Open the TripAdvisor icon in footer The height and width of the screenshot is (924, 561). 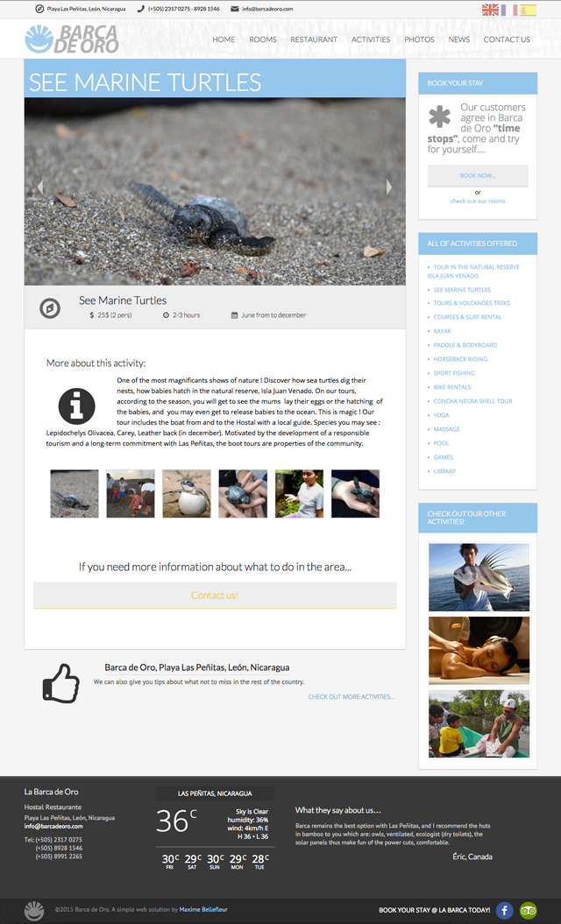tap(528, 911)
